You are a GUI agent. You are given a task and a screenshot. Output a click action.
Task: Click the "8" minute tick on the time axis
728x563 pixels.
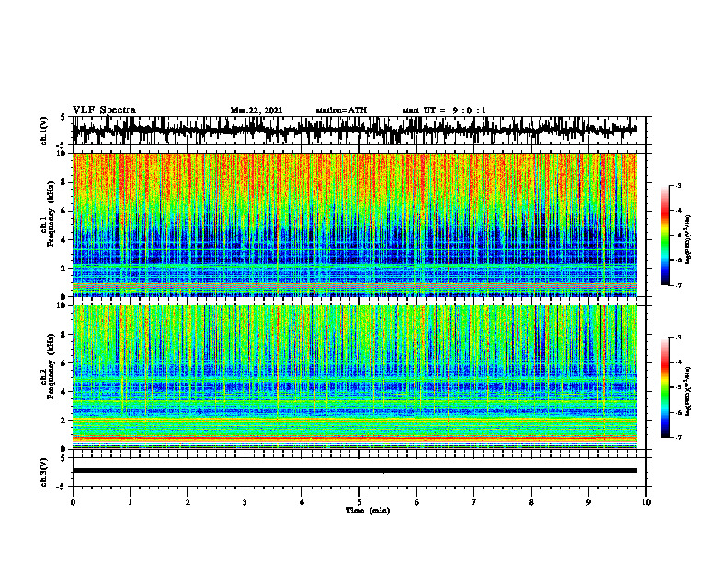click(531, 502)
